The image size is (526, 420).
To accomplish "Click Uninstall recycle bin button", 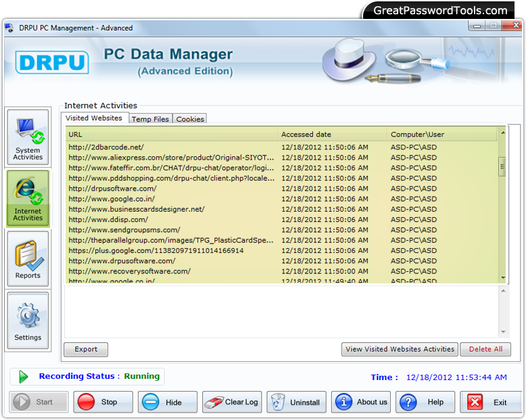I will pyautogui.click(x=296, y=402).
